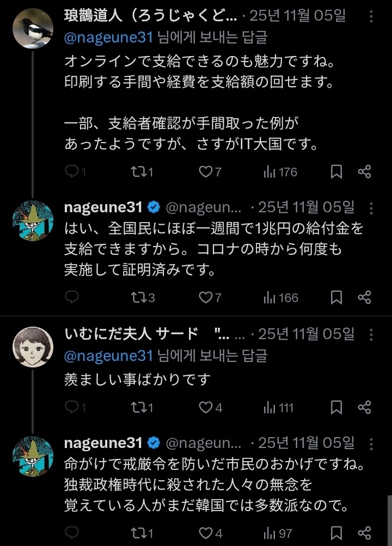The image size is (392, 546).
Task: Open more options on 1兆円 tweet
Action: (371, 207)
